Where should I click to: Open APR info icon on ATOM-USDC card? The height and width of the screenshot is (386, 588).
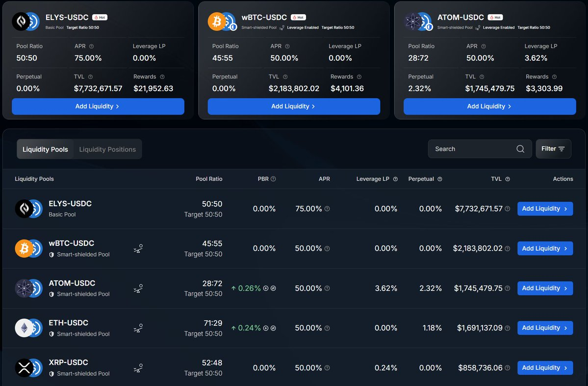[484, 47]
